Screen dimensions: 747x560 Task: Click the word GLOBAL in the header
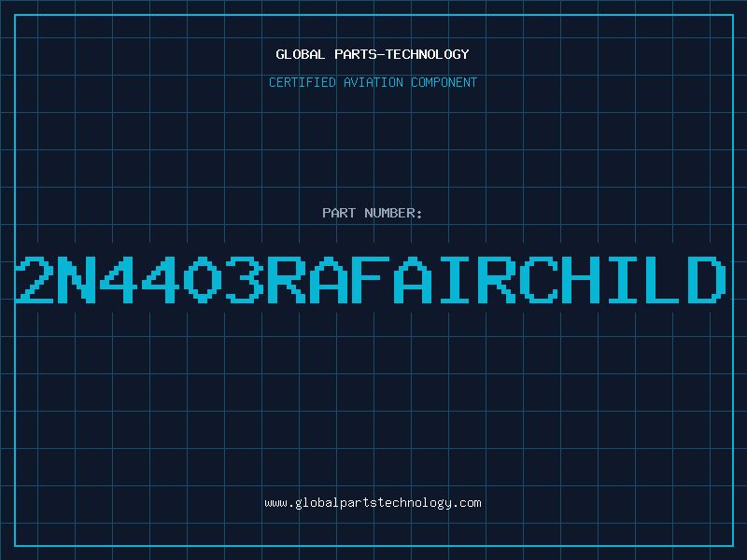[x=301, y=54]
